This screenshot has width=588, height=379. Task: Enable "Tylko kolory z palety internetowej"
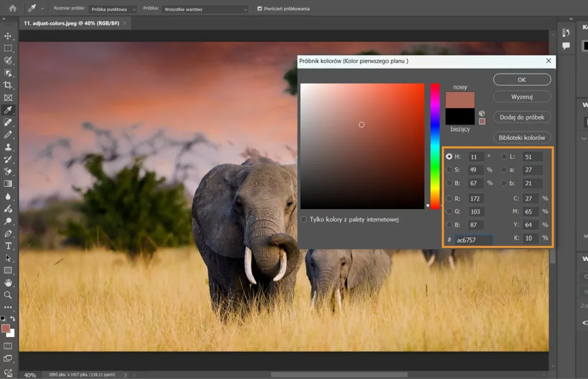[x=303, y=219]
